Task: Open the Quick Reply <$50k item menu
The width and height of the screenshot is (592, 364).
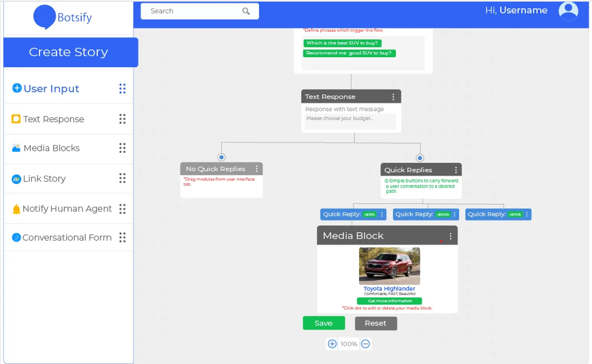Action: [x=381, y=214]
